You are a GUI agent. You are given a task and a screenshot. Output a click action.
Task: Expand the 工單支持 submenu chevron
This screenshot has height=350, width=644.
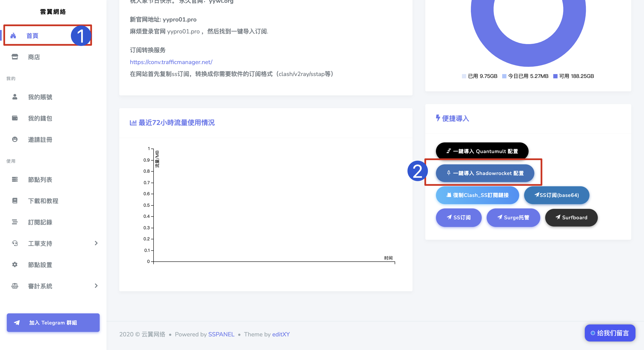(96, 243)
